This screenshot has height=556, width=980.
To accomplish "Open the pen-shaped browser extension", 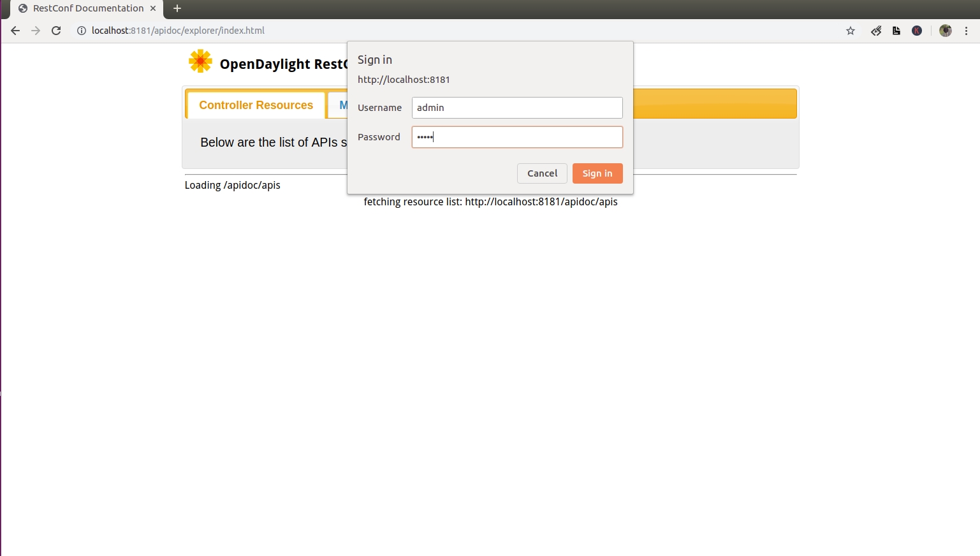I will point(876,31).
